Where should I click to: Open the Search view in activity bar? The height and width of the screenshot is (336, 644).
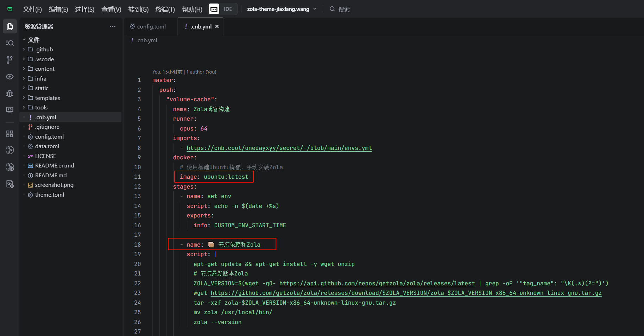[10, 43]
